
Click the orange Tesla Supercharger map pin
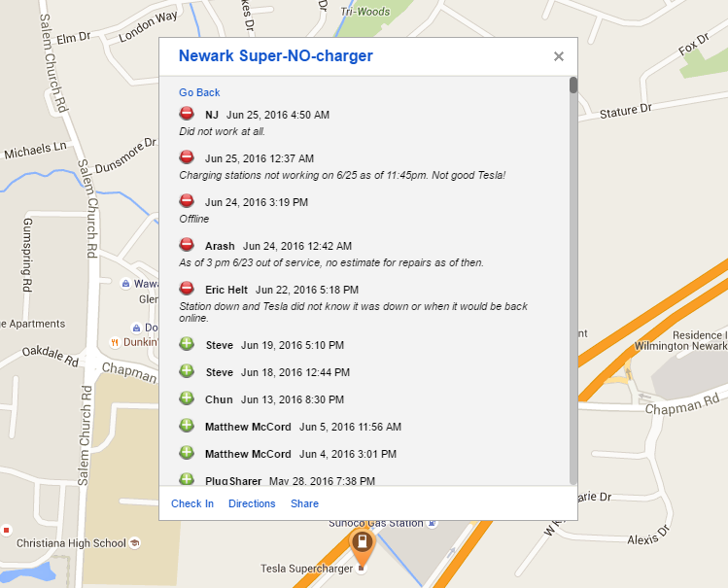point(362,543)
